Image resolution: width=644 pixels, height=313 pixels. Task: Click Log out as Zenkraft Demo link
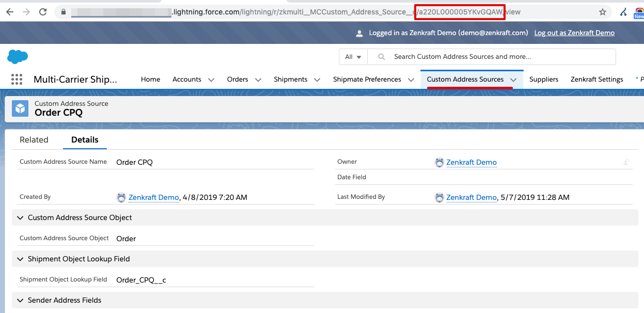click(574, 33)
